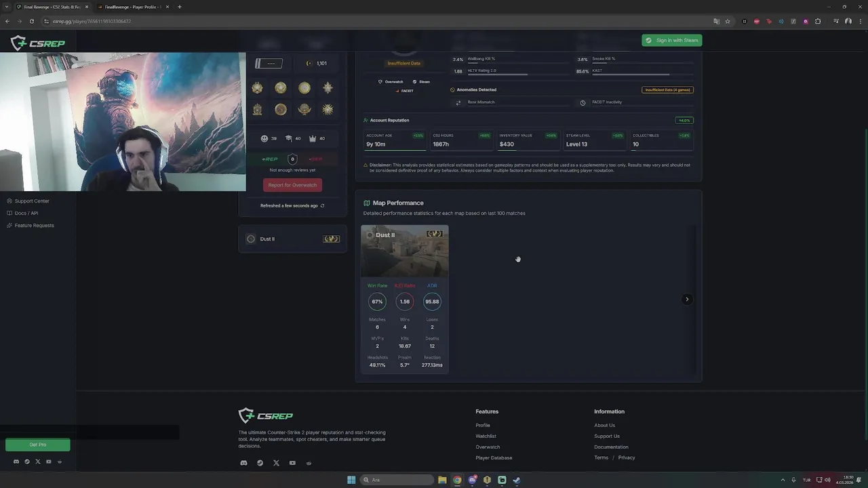868x488 pixels.
Task: Click the smiley commend icon with 39
Action: click(264, 138)
